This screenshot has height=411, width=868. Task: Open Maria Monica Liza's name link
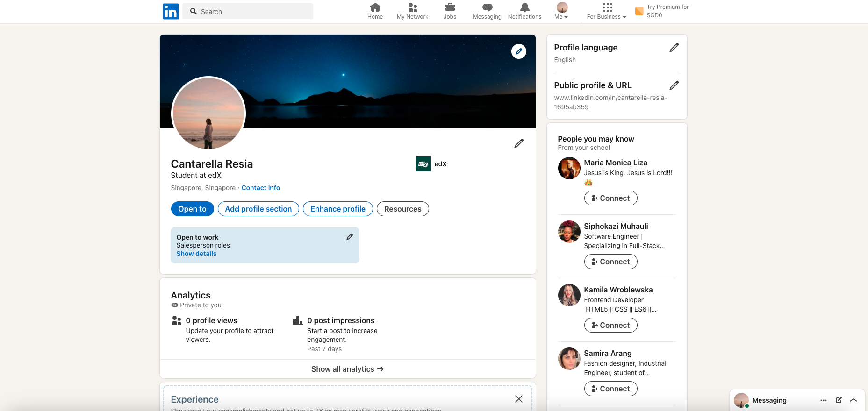click(616, 163)
